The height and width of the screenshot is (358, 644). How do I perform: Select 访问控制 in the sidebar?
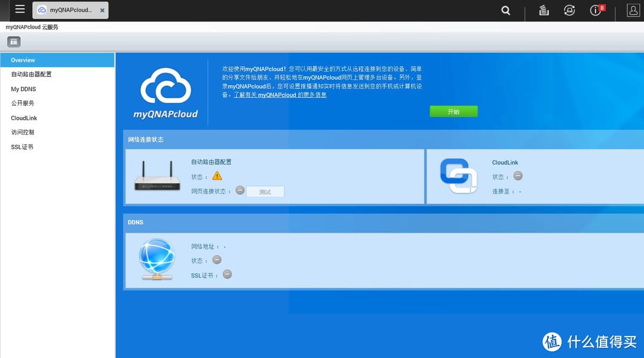coord(23,132)
